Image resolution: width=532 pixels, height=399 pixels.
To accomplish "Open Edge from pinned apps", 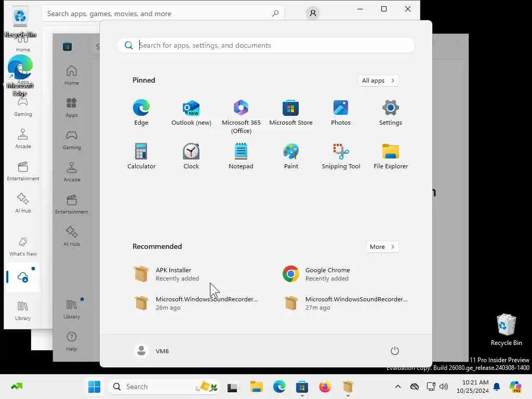I will click(141, 113).
